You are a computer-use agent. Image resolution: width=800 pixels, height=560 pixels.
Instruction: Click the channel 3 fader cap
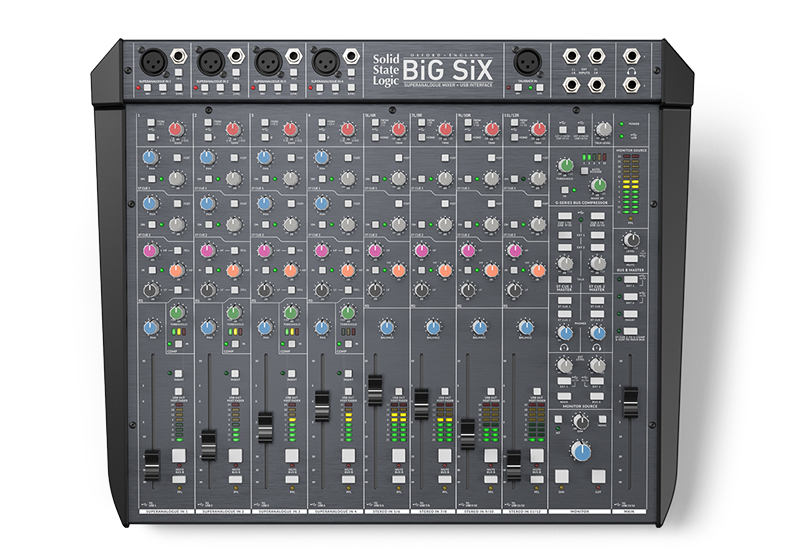265,427
